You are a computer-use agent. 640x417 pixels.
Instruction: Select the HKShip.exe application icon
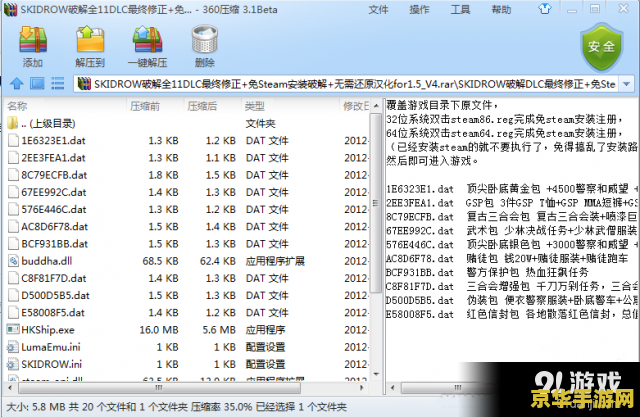[13, 329]
